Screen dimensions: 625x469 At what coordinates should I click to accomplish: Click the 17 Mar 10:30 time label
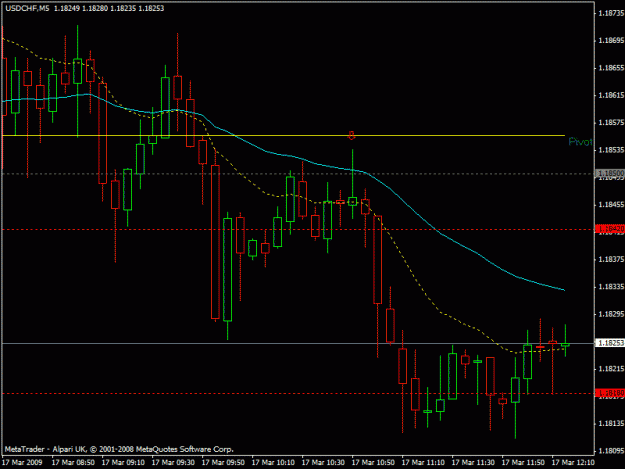point(323,463)
